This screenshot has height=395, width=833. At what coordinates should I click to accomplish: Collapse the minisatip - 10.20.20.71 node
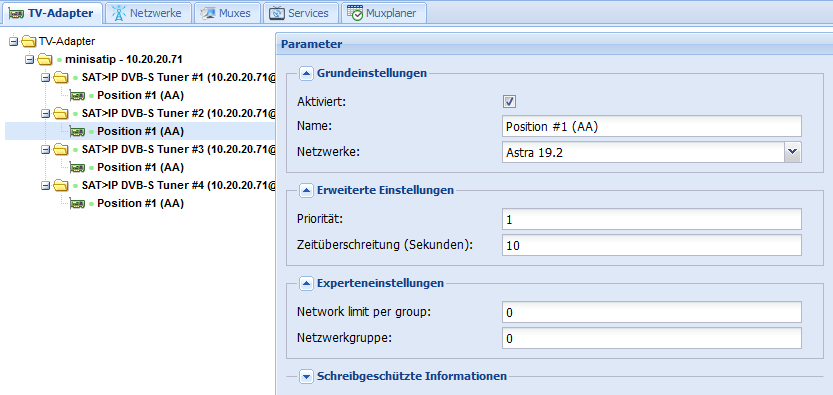(x=30, y=59)
